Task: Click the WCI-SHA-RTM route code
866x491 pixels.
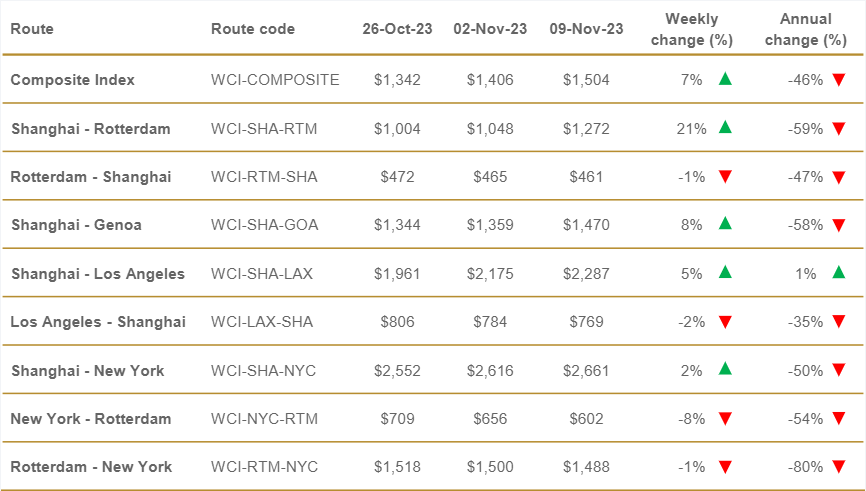Action: click(x=264, y=128)
